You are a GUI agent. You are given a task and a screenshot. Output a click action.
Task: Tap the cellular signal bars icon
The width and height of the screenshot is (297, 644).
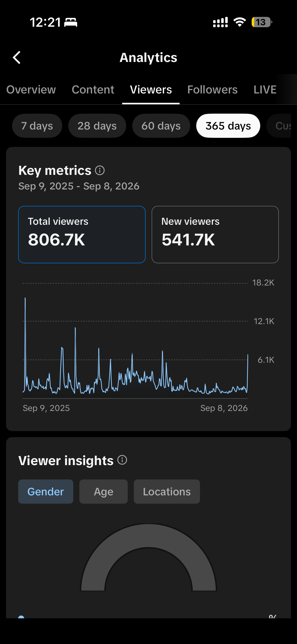pyautogui.click(x=220, y=22)
